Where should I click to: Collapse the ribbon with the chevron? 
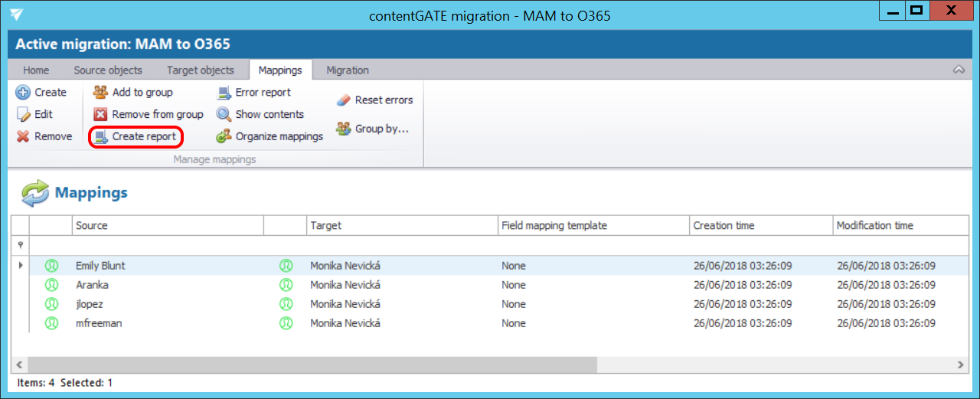tap(958, 70)
